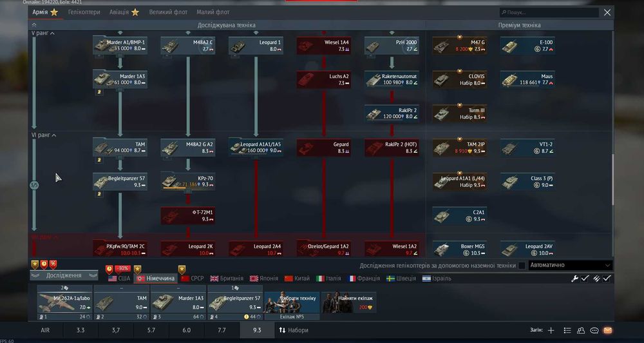This screenshot has height=343, width=644.
Task: Select the VT1-2 premium vehicle
Action: pos(528,147)
